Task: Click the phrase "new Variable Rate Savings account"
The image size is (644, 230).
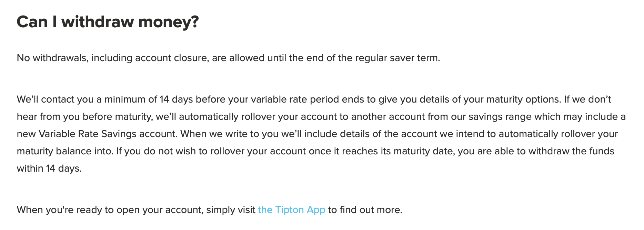Action: point(97,134)
